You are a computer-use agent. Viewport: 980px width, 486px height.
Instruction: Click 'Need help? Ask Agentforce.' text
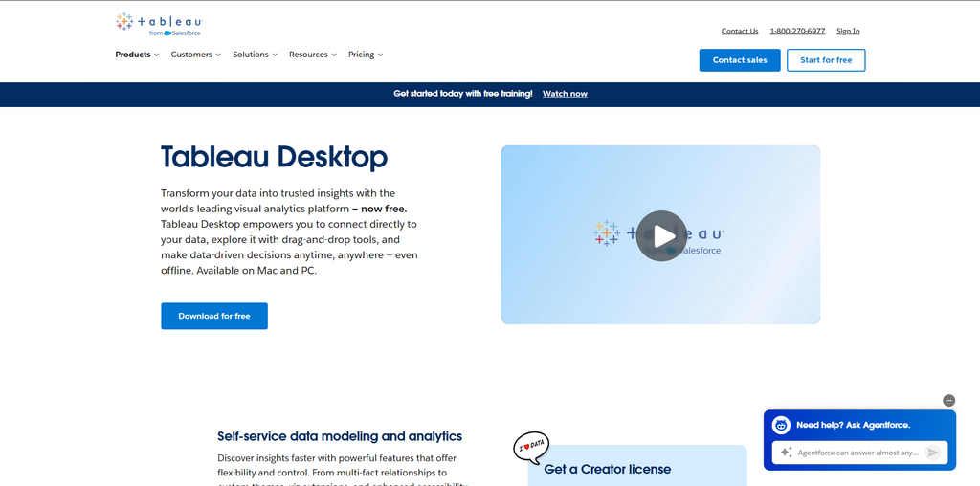point(853,425)
